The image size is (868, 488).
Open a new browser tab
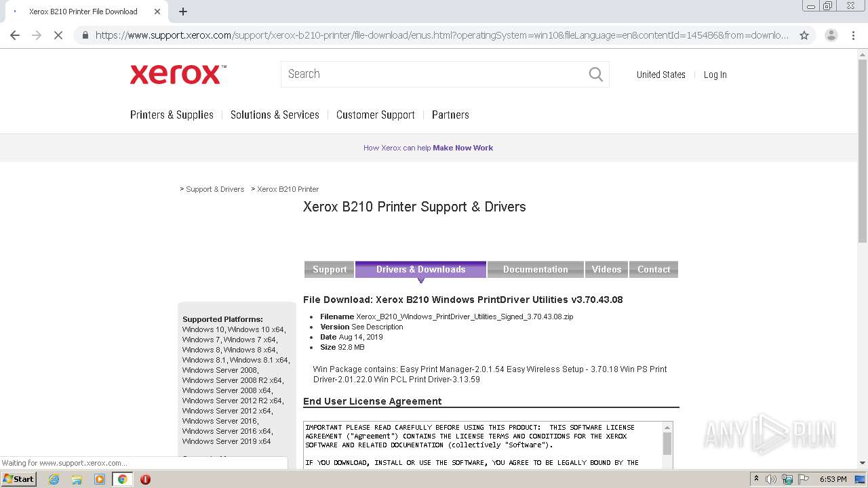tap(183, 12)
